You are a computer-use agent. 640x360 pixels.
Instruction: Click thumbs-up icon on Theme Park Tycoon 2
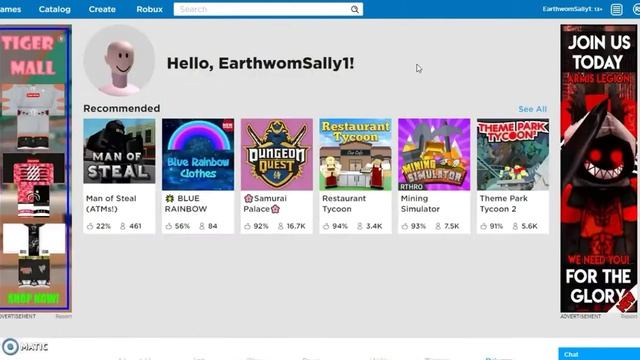pos(484,226)
